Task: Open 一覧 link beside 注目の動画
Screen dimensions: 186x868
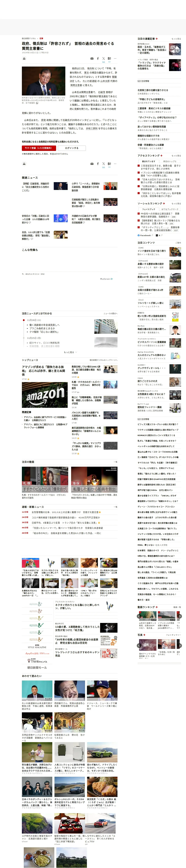Action: click(115, 462)
